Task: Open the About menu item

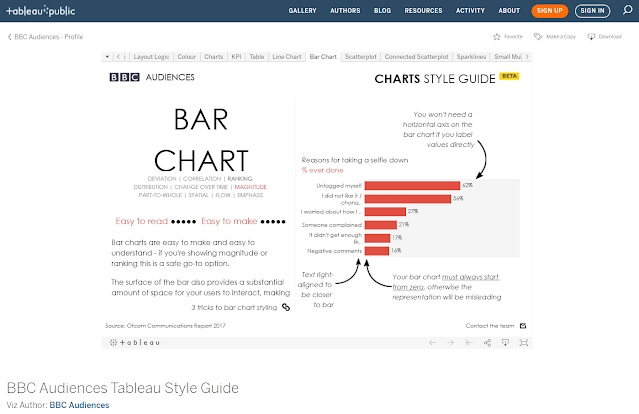Action: (509, 11)
